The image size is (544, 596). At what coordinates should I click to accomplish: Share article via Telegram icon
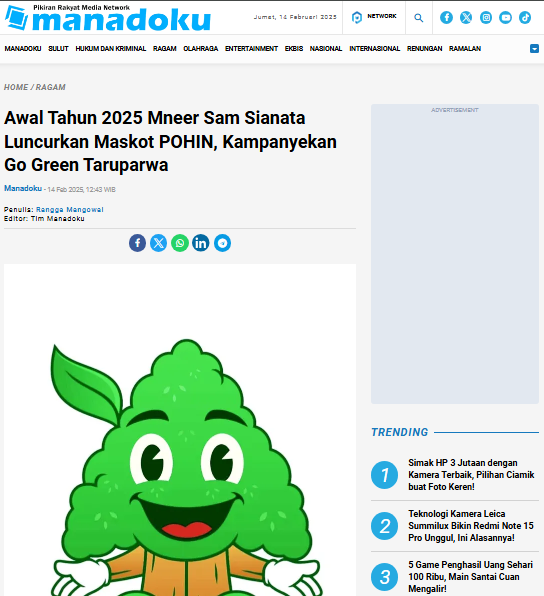[x=222, y=243]
